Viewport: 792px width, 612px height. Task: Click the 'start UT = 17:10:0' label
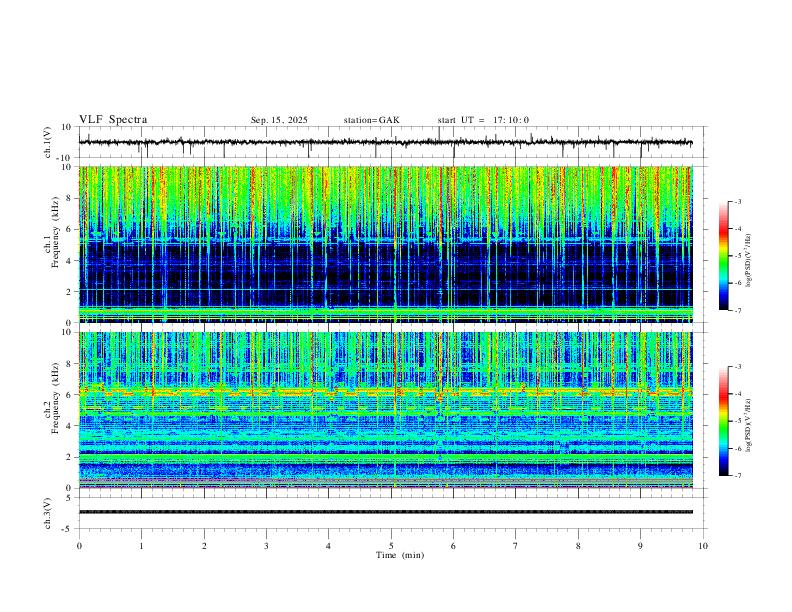(x=483, y=120)
